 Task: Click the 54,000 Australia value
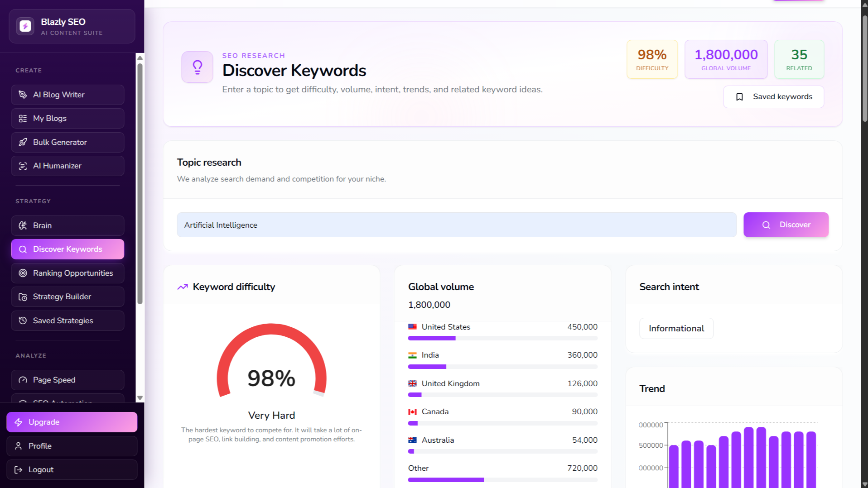(584, 440)
